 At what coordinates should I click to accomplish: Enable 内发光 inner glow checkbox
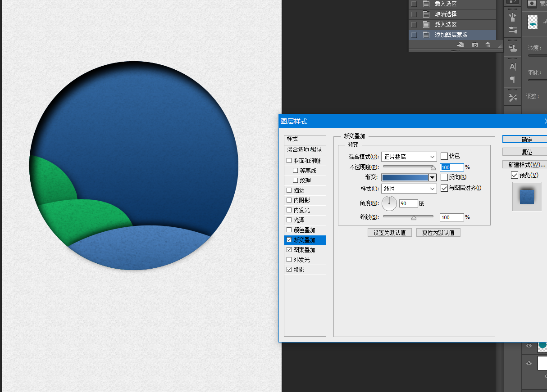[x=289, y=210]
